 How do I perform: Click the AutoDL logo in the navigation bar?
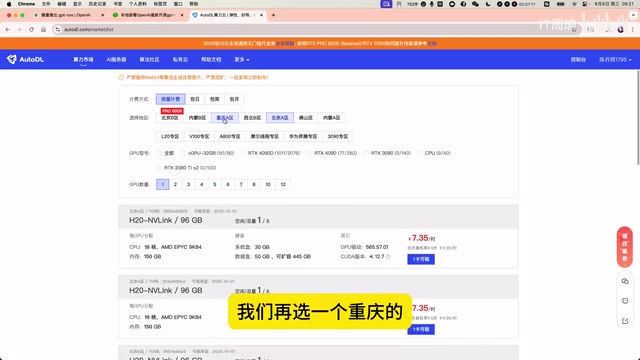25,59
